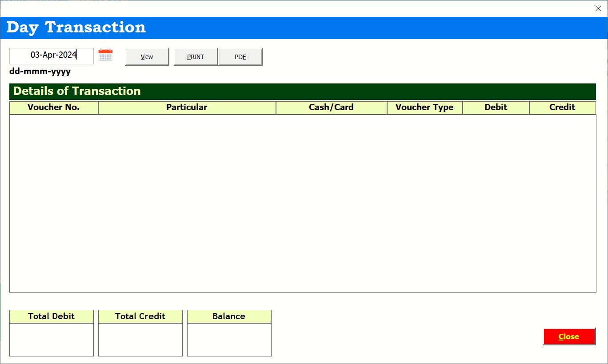Click the Details of Transaction header bar
The height and width of the screenshot is (364, 608).
302,91
